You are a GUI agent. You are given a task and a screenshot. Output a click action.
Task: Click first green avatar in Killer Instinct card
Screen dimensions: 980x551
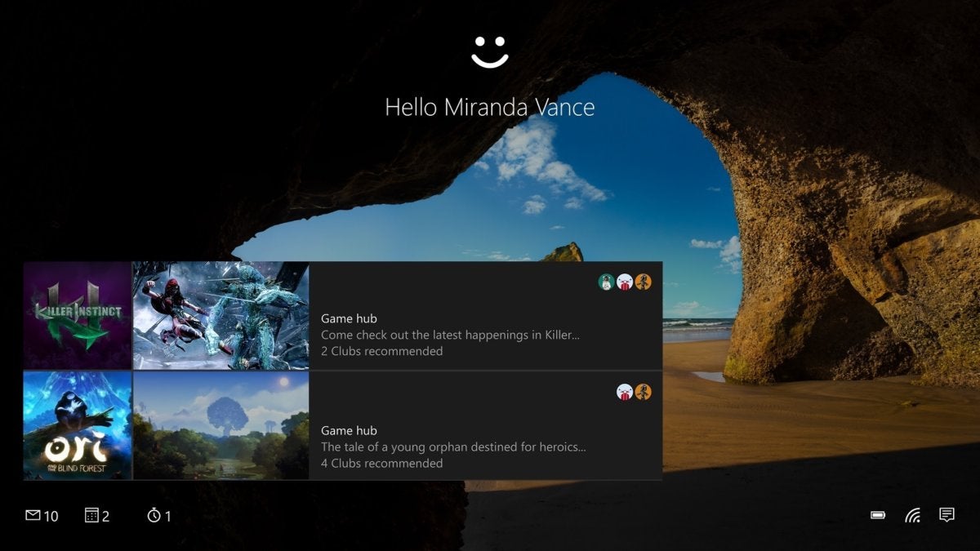606,282
